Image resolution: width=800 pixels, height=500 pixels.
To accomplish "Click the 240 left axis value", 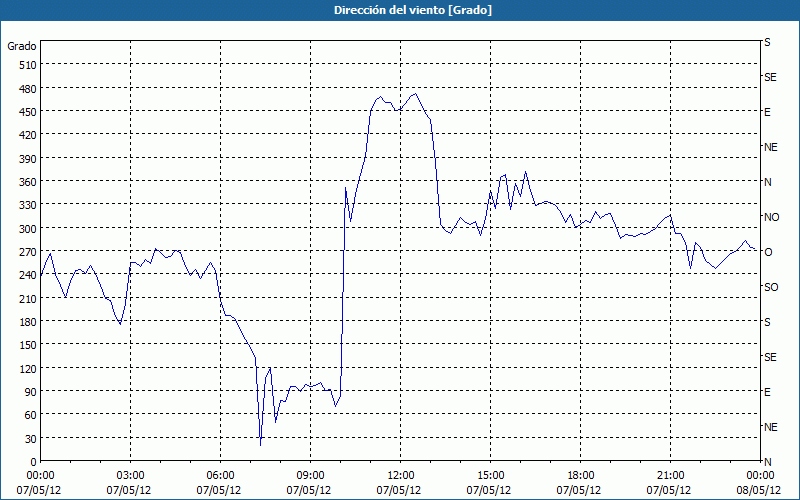I will coord(29,275).
